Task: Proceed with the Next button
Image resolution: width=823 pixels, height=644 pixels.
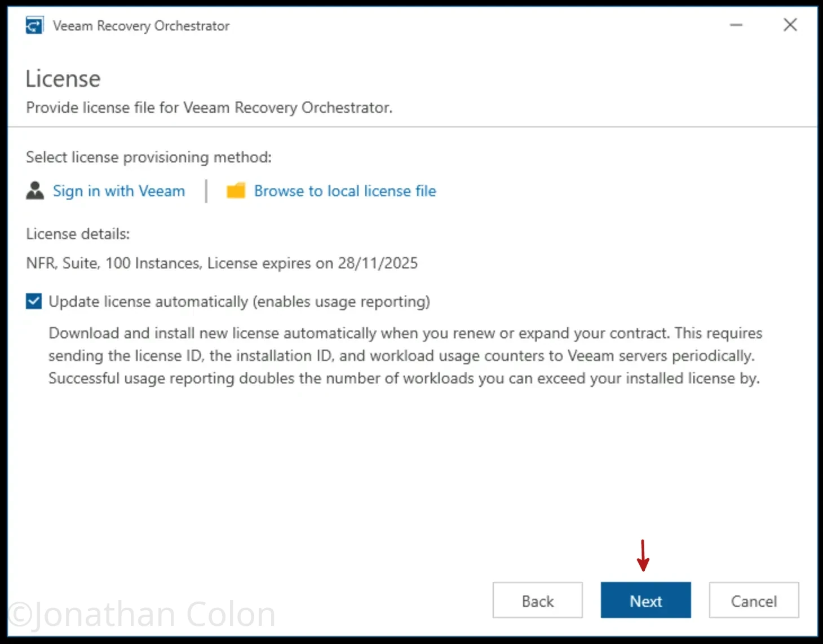Action: 646,601
